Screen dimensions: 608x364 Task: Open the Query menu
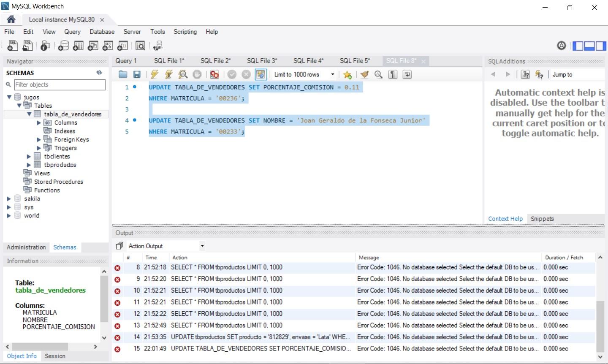(72, 32)
